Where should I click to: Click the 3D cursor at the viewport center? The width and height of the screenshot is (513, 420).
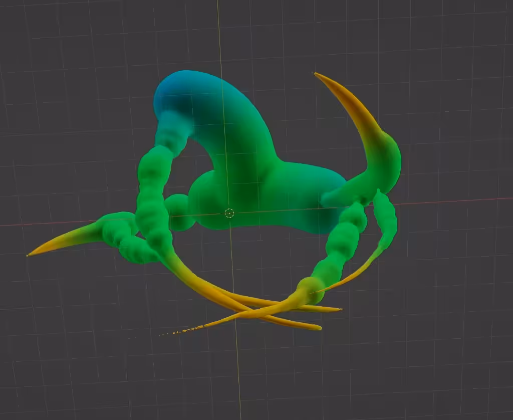(x=229, y=213)
